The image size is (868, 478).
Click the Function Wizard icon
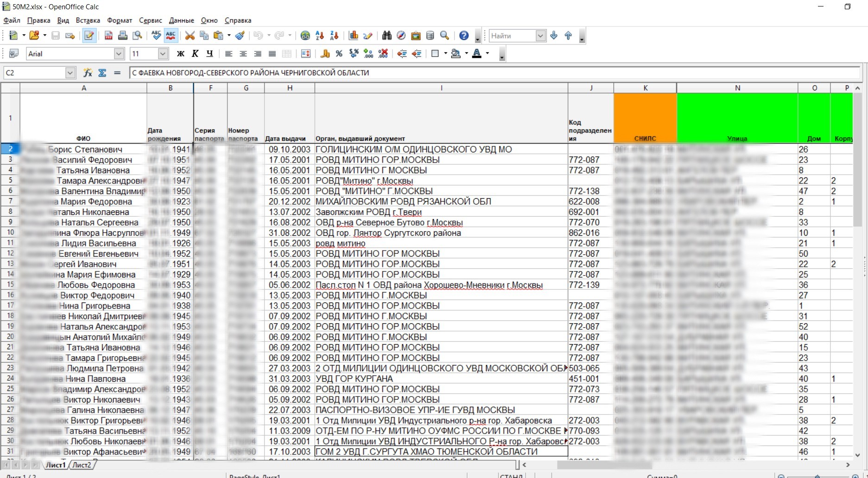pos(88,73)
